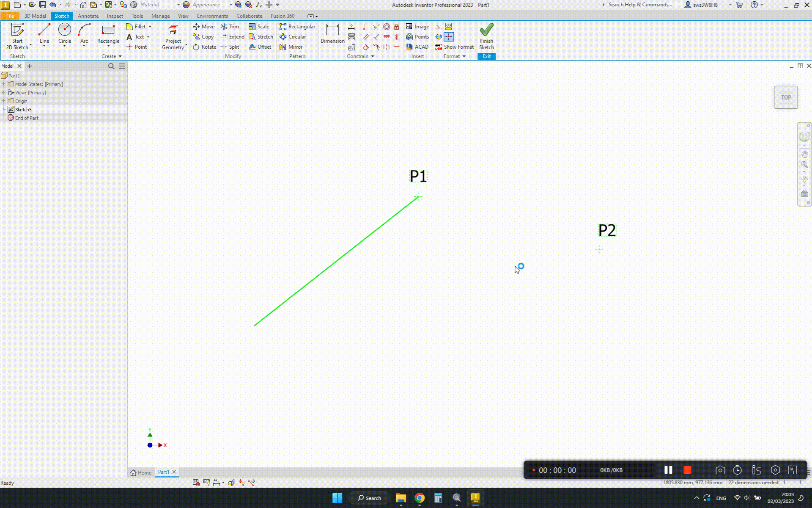
Task: Click the Show Format button
Action: pos(455,47)
